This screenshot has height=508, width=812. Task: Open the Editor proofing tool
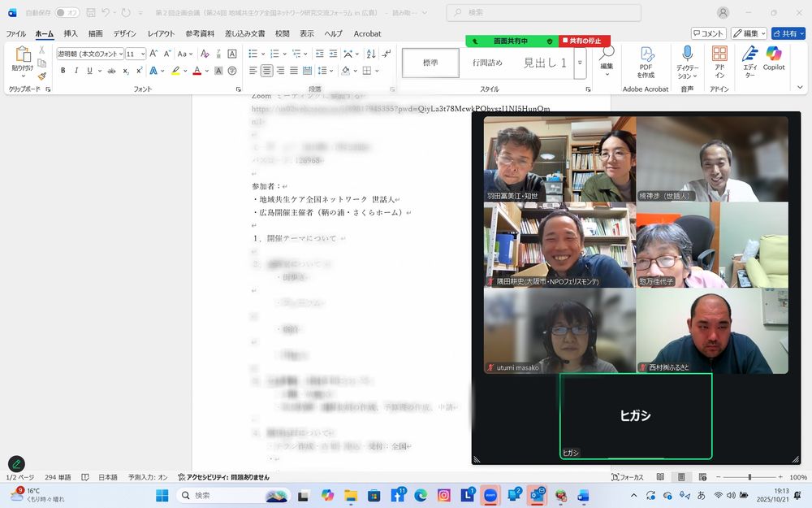tap(749, 58)
